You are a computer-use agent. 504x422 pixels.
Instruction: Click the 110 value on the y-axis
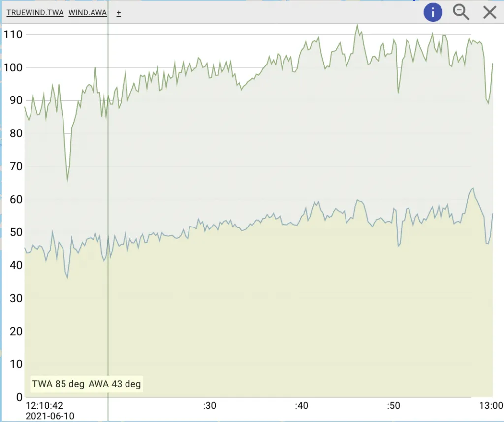tap(13, 34)
